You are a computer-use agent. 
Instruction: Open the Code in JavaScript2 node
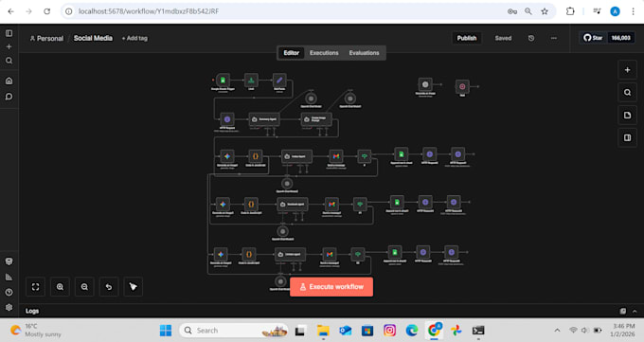pos(248,254)
